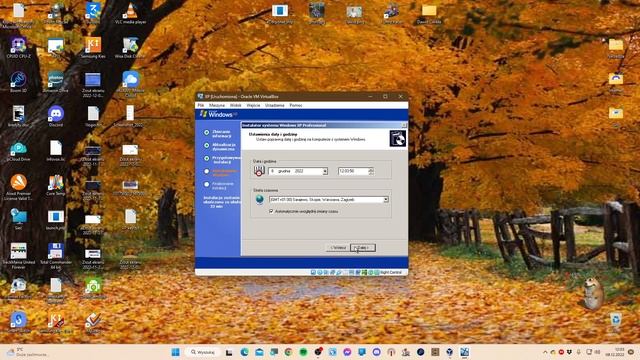Open Total Commander 64 bit desktop shortcut
Screen dimensions: 640x360
(x=56, y=256)
